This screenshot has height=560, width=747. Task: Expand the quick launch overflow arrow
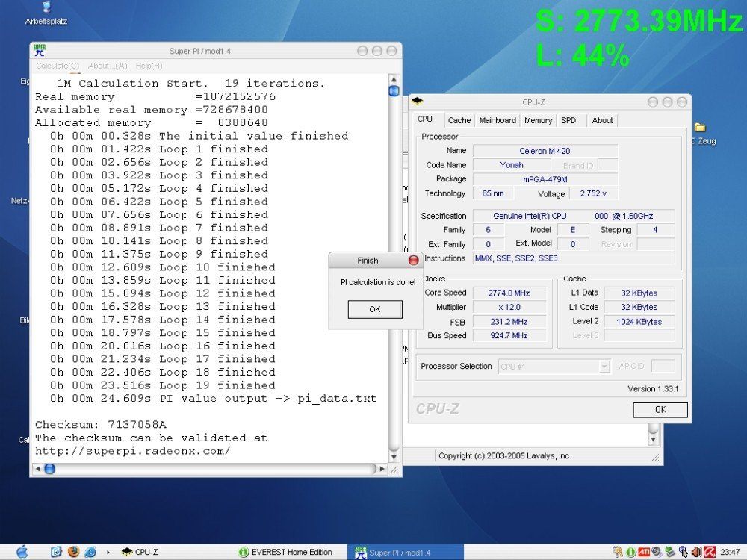coord(108,553)
